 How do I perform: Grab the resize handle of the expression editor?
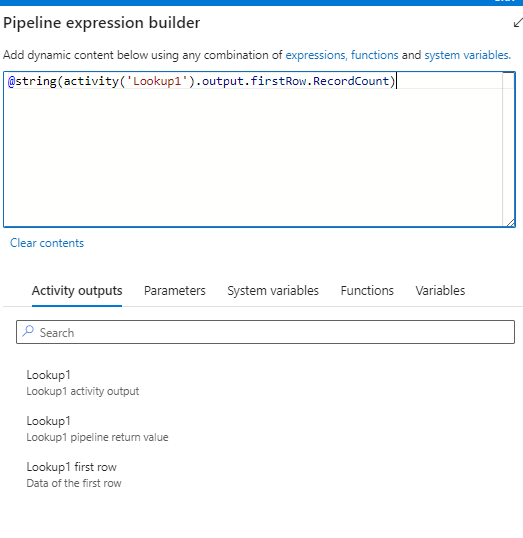(x=510, y=223)
